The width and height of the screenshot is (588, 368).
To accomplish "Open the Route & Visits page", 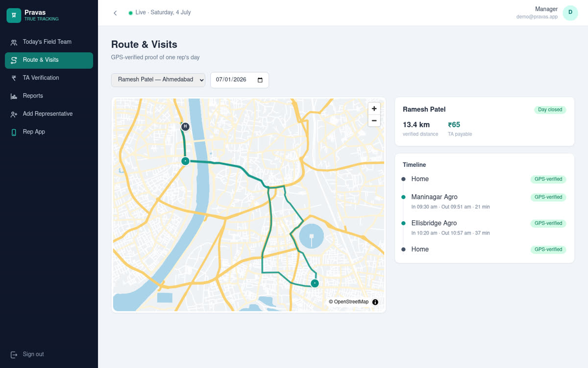I will point(49,60).
